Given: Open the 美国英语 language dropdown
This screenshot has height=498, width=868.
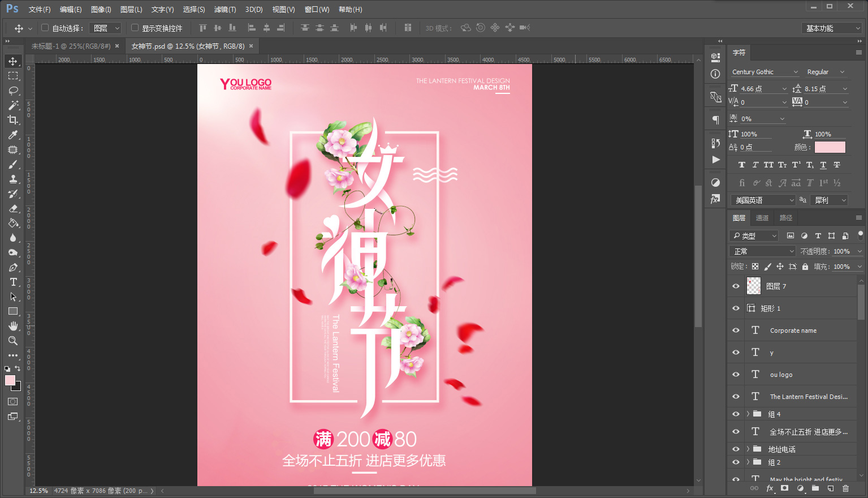Looking at the screenshot, I should click(763, 200).
